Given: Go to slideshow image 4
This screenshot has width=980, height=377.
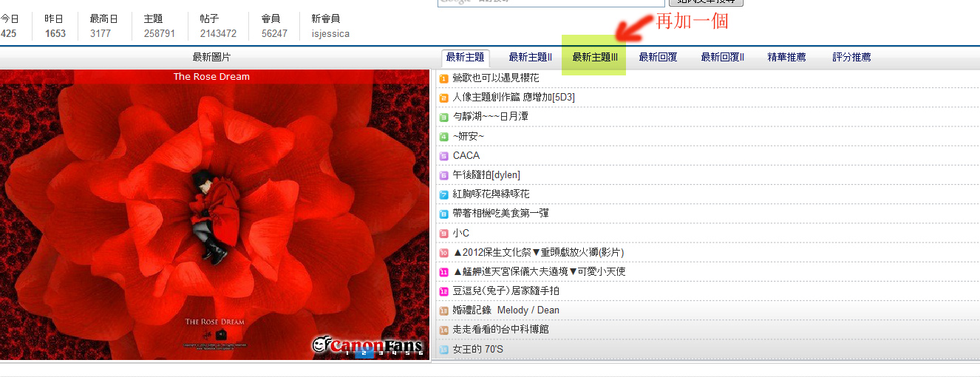Looking at the screenshot, I should pyautogui.click(x=392, y=353).
